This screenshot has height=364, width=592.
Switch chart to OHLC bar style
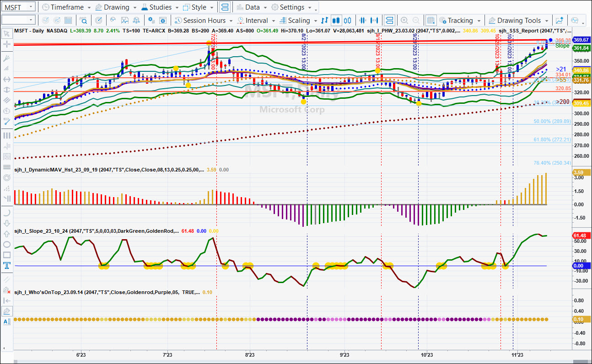pos(325,21)
